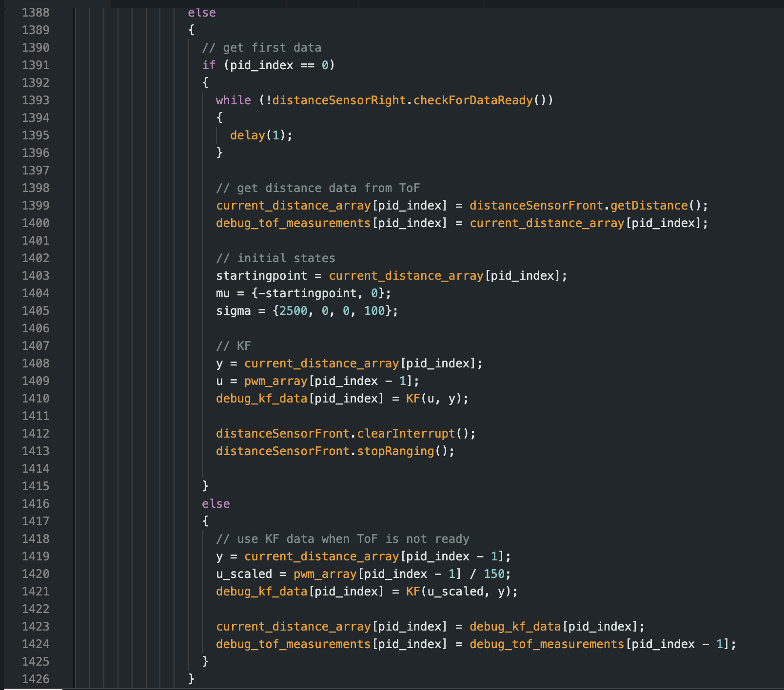
Task: Click 'pid_index' in the if condition on line 1391
Action: [262, 65]
